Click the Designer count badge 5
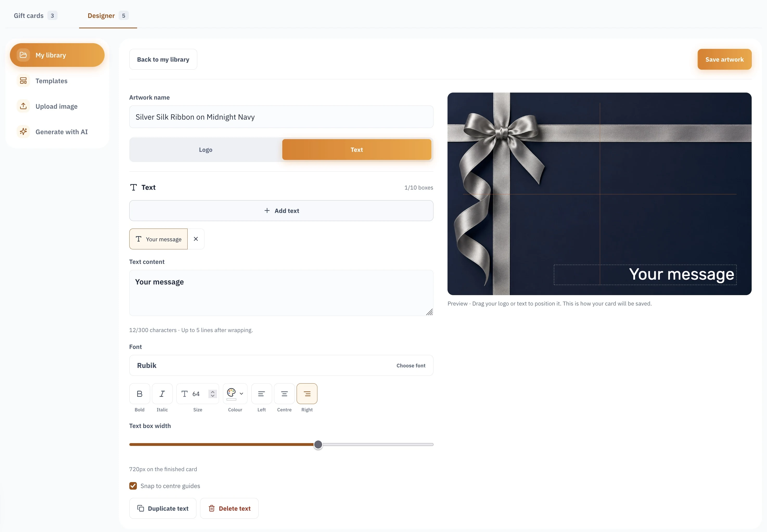 (x=124, y=16)
